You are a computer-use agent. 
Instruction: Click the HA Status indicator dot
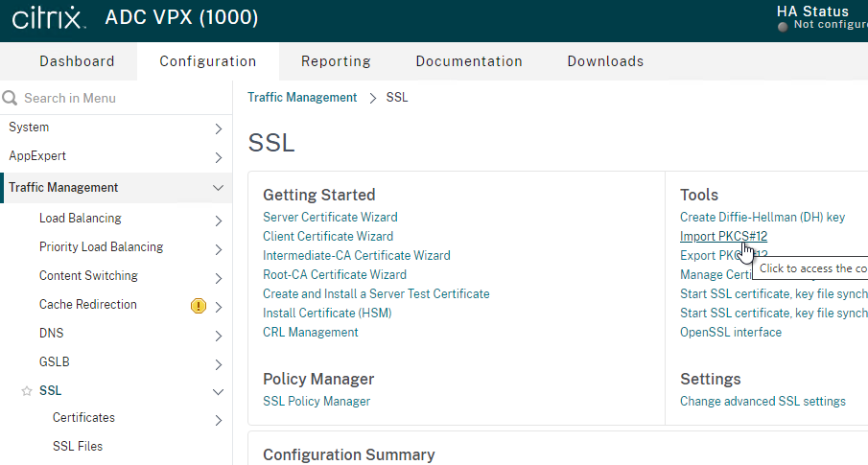tap(783, 26)
